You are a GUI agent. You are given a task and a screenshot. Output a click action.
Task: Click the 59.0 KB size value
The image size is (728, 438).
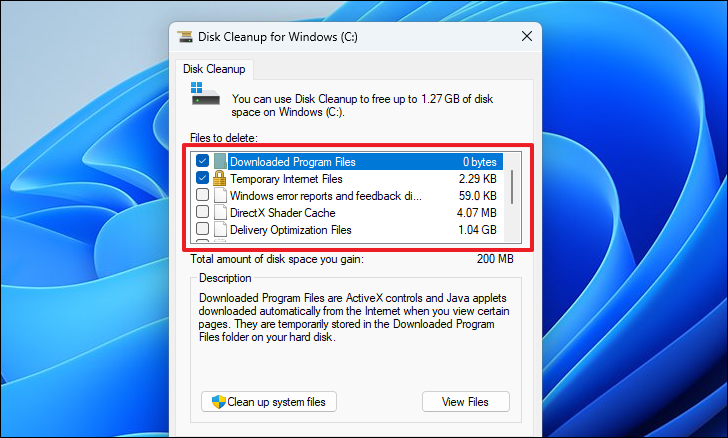click(478, 196)
